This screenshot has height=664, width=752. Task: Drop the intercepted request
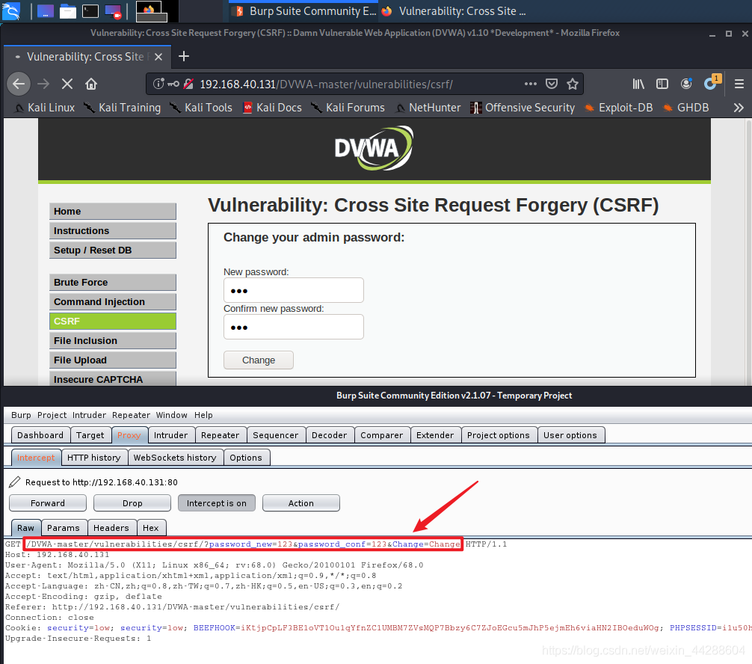(x=132, y=503)
